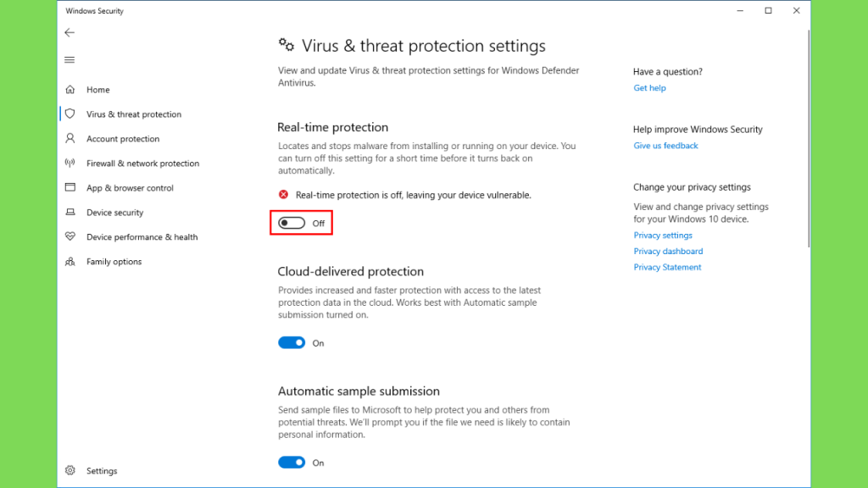
Task: Click the Device performance & health heart icon
Action: [x=70, y=236]
